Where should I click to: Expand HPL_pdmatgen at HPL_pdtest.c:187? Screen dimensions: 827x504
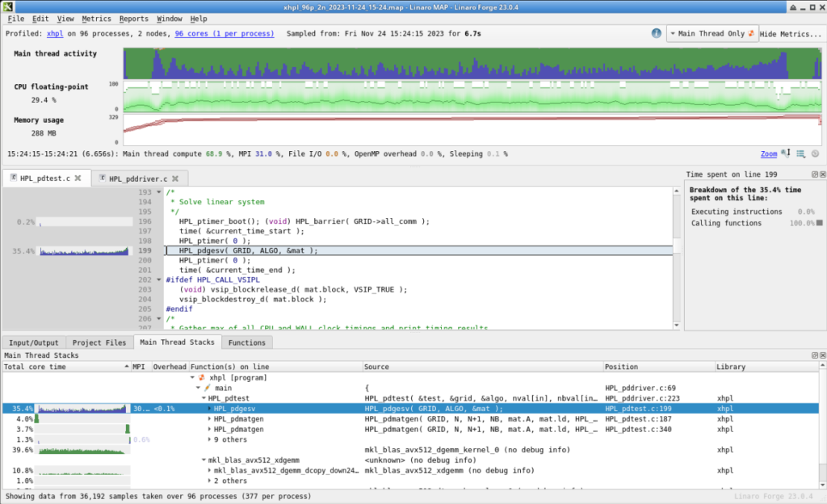point(209,419)
